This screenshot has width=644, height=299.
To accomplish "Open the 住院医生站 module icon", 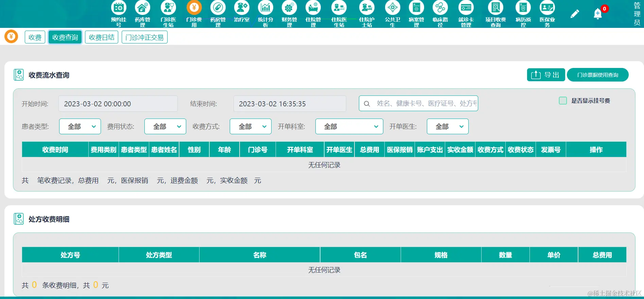I will [339, 7].
